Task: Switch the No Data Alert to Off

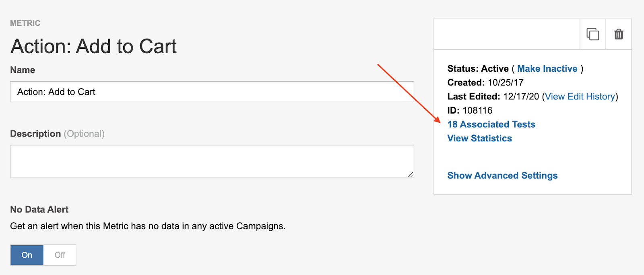Action: [x=60, y=255]
